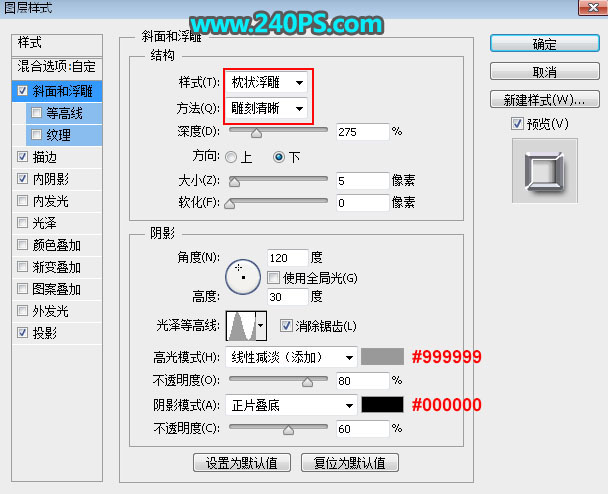Open the 斜面和浮雕 settings row

click(x=57, y=91)
